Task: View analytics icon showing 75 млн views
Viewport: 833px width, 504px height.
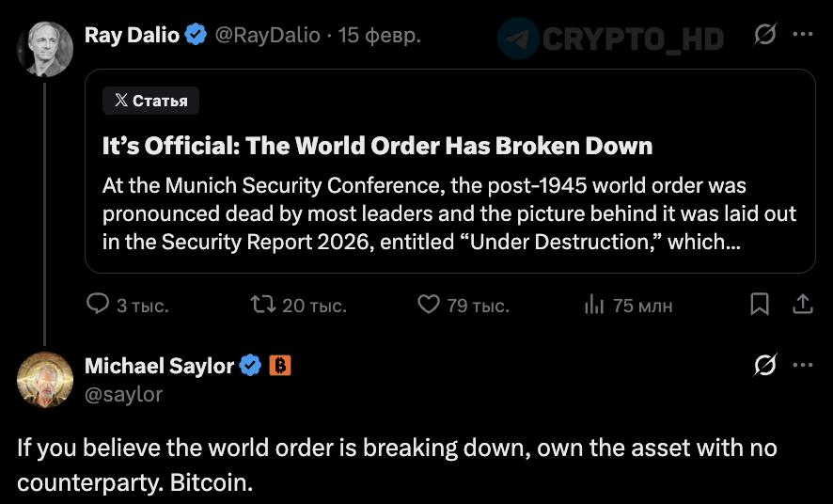Action: coord(594,305)
